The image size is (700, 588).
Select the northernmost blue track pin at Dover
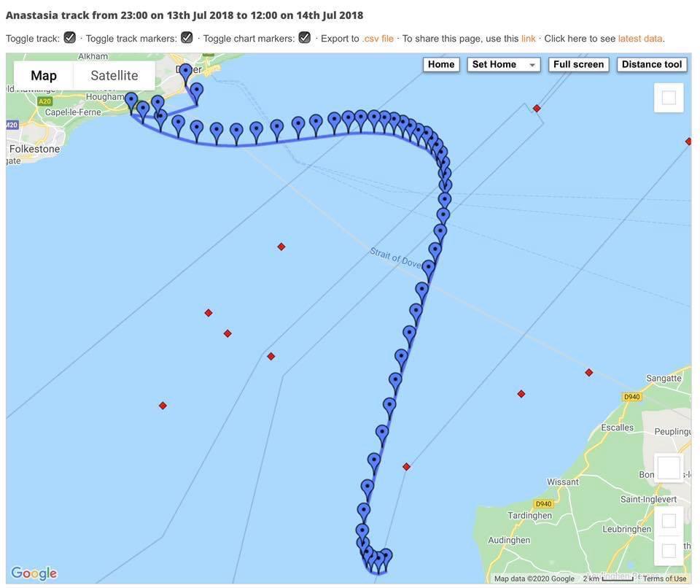click(x=186, y=71)
